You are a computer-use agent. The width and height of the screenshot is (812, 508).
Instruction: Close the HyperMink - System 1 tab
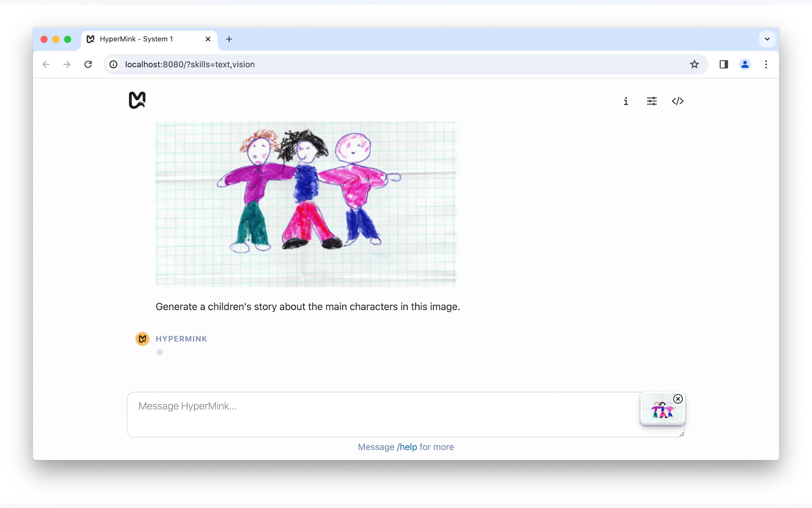(208, 39)
